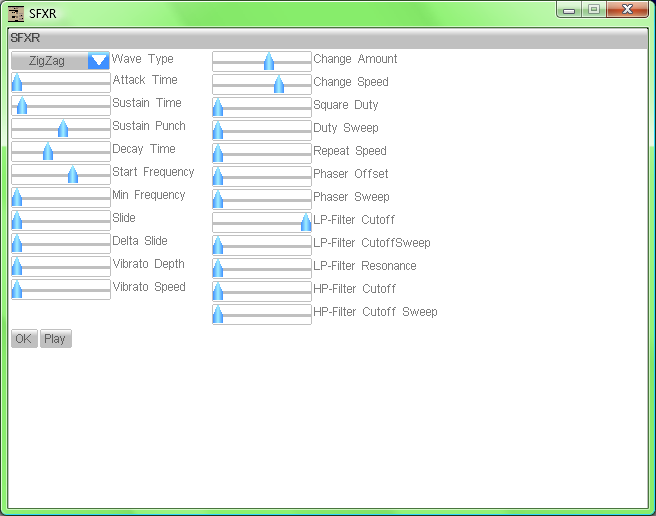This screenshot has width=656, height=516.
Task: Adjust the Phaser Offset slider
Action: tap(262, 177)
